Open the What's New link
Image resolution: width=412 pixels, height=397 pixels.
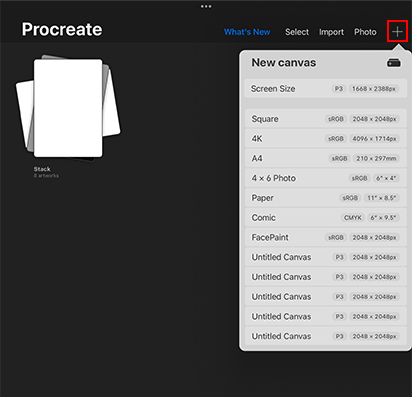(x=247, y=32)
